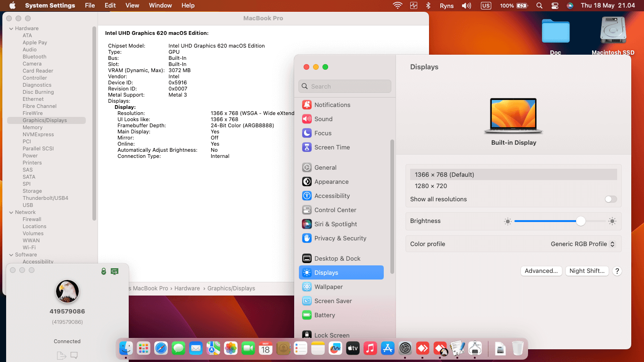
Task: Open the Sound settings pane
Action: pyautogui.click(x=341, y=119)
